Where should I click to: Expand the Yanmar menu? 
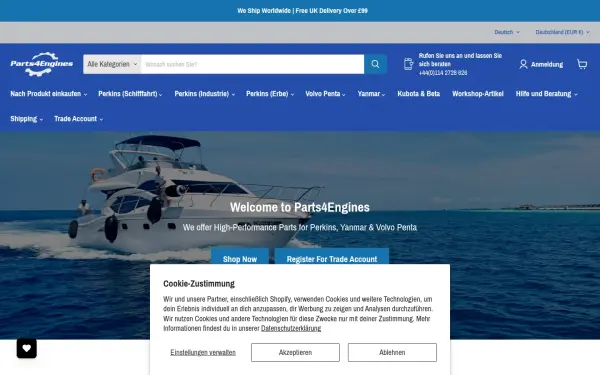pos(371,94)
